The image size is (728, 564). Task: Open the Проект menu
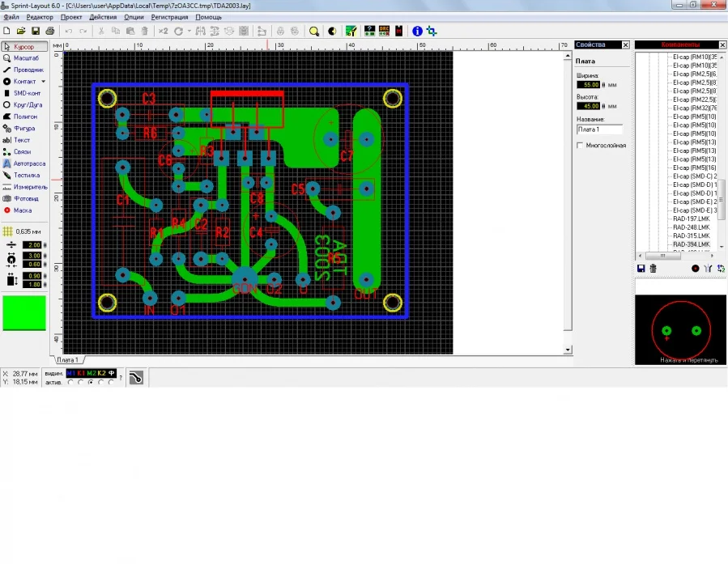tap(71, 17)
